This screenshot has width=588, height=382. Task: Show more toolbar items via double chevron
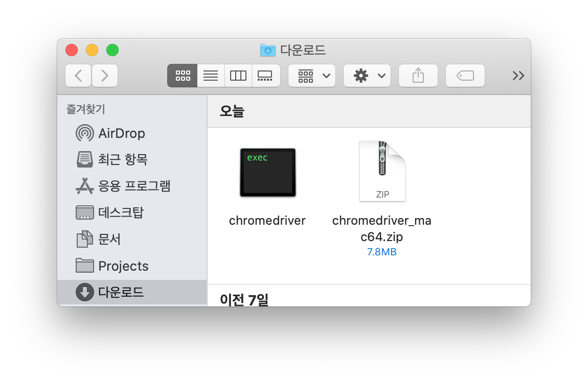click(x=518, y=76)
